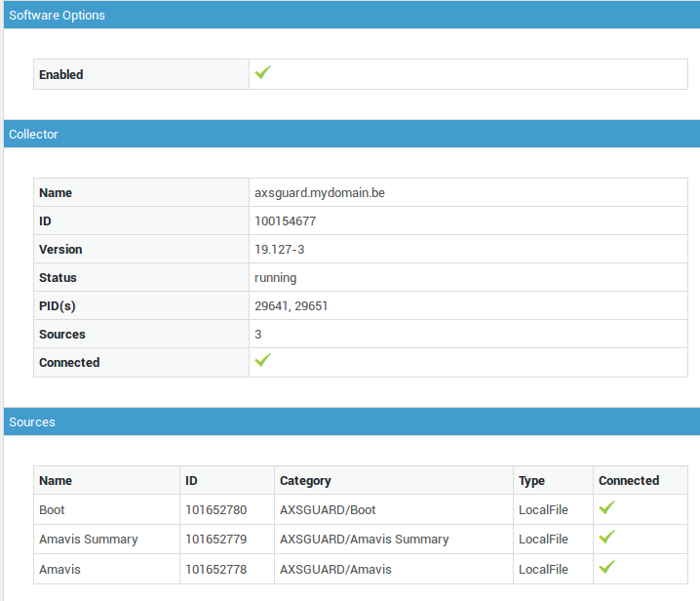Click the Version label
Screen dimensions: 700x601
click(x=60, y=250)
